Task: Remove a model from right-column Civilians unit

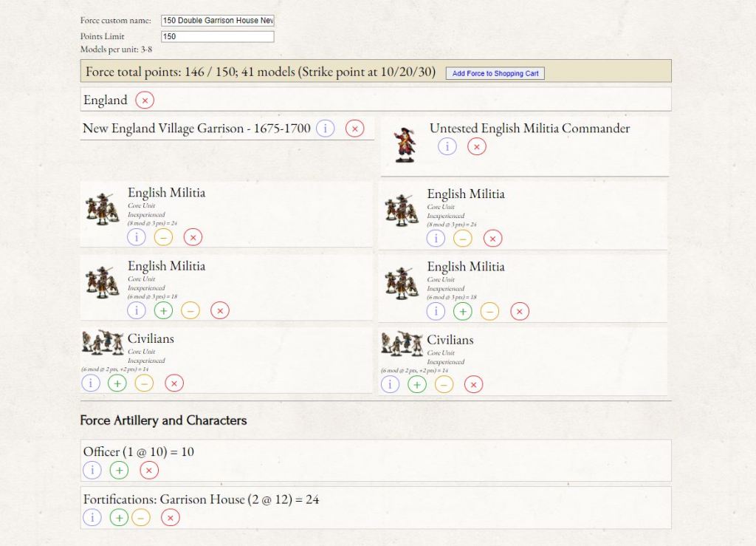Action: click(444, 384)
